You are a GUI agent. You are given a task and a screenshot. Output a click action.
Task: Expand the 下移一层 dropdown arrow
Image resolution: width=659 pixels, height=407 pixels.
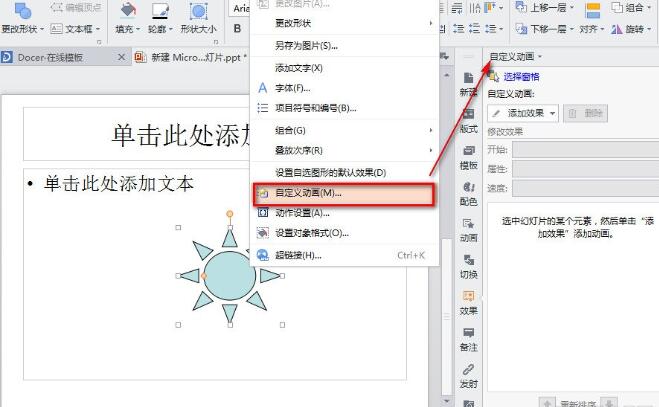[x=571, y=29]
